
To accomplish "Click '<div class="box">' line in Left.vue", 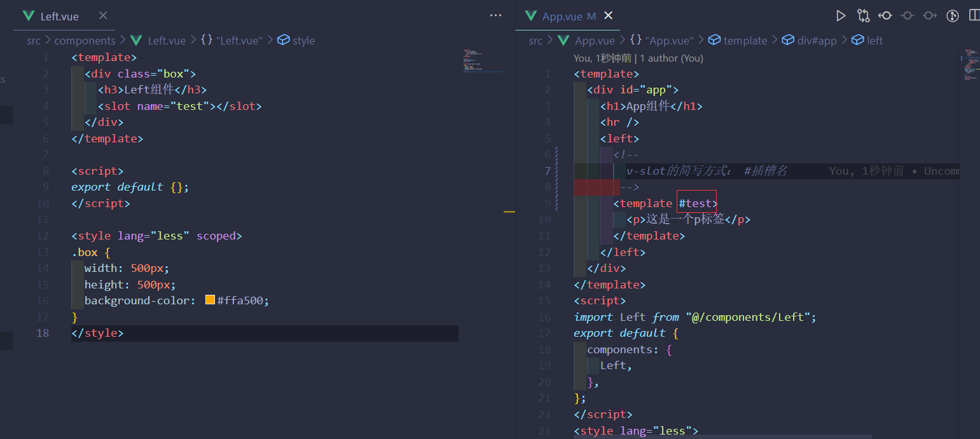I will click(141, 74).
